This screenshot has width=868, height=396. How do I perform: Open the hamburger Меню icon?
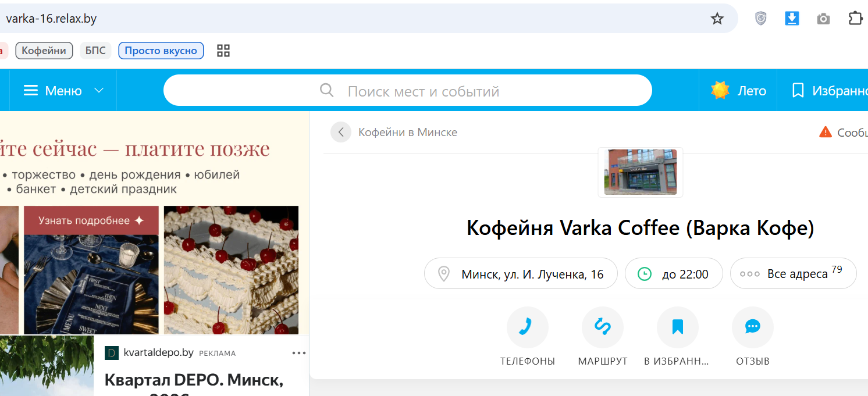[x=31, y=91]
